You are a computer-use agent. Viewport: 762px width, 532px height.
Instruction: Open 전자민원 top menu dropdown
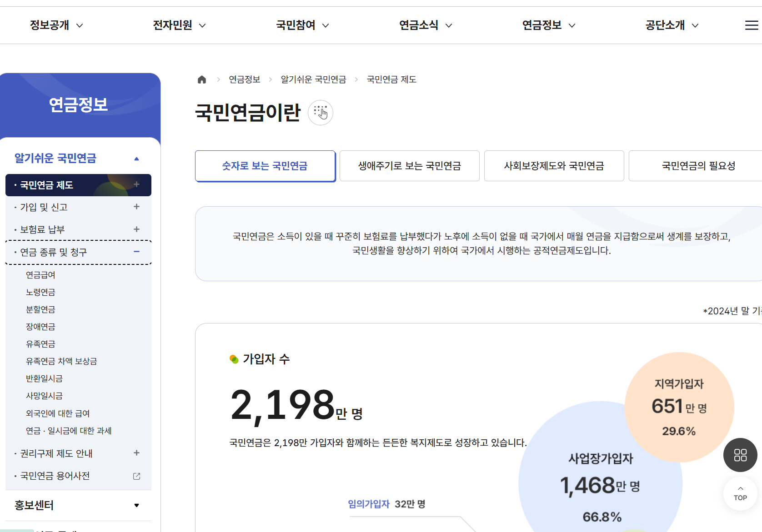(x=180, y=25)
